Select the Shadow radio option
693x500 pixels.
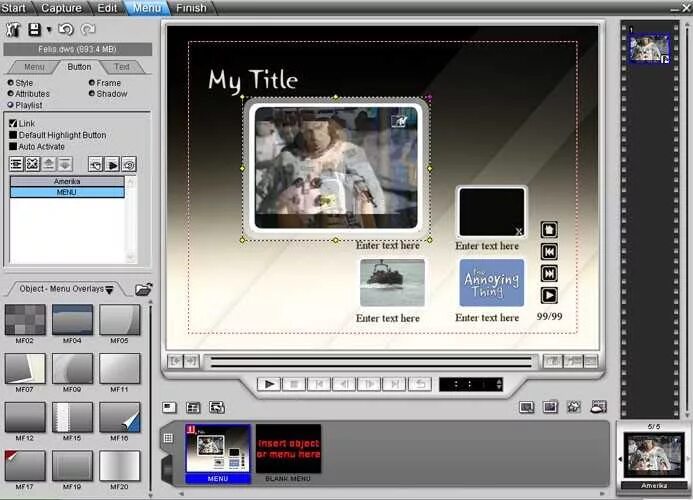tap(92, 94)
